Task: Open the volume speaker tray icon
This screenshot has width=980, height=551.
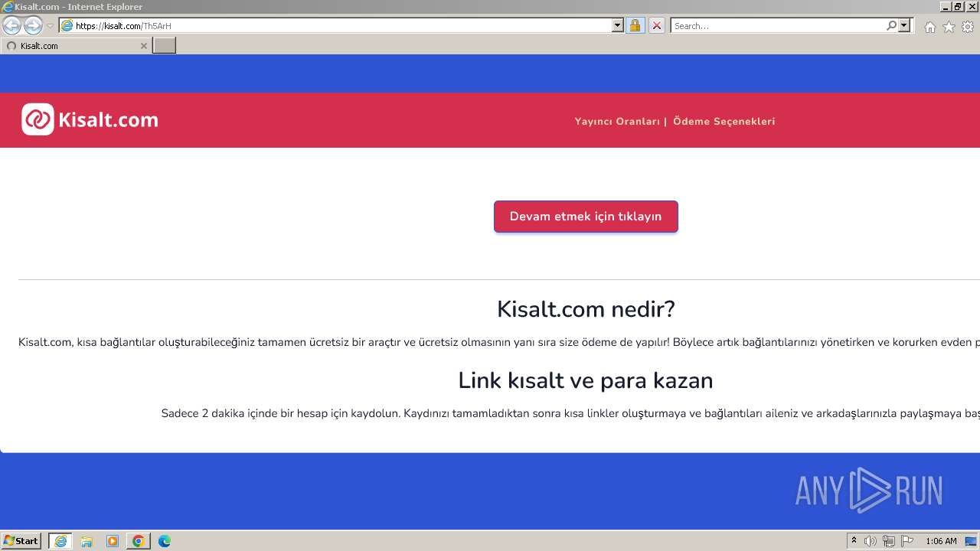Action: pos(871,541)
